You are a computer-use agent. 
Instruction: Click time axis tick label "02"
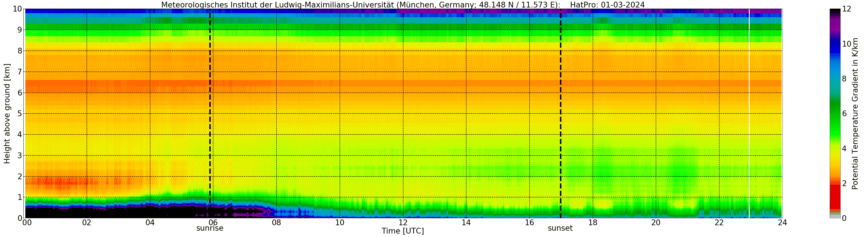[87, 223]
